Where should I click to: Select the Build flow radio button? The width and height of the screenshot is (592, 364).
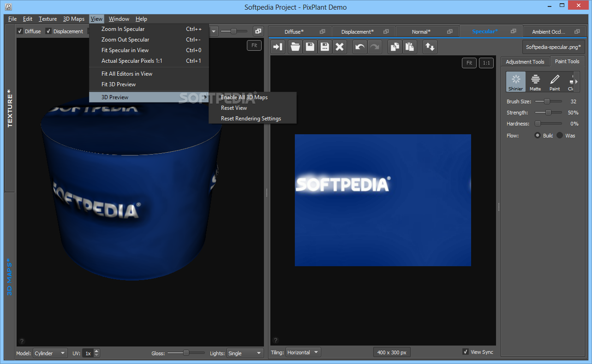pyautogui.click(x=538, y=136)
